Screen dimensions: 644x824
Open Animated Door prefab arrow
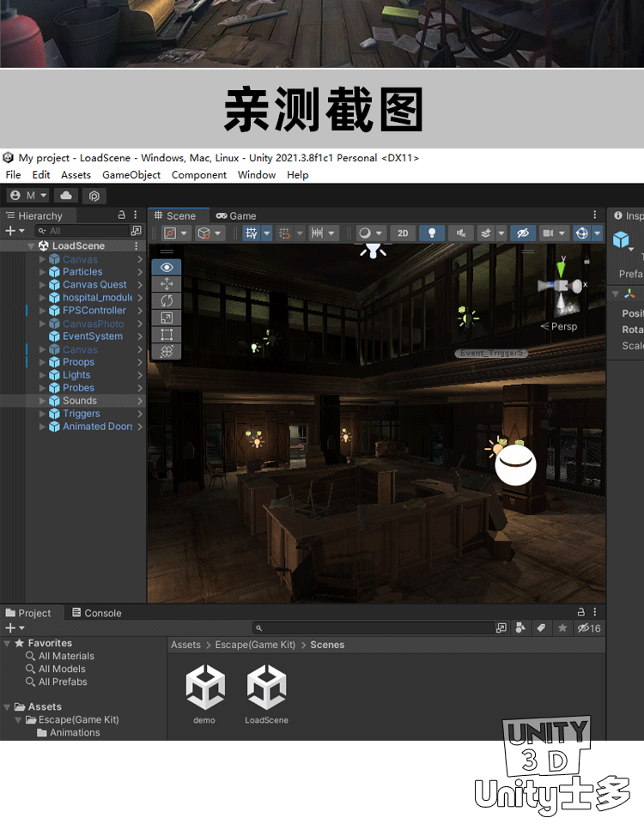140,427
